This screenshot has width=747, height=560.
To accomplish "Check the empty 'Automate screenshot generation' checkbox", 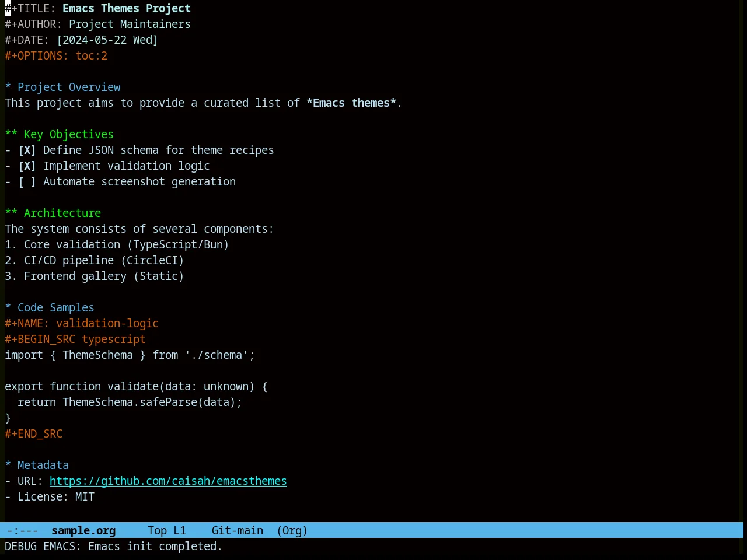I will pos(27,182).
